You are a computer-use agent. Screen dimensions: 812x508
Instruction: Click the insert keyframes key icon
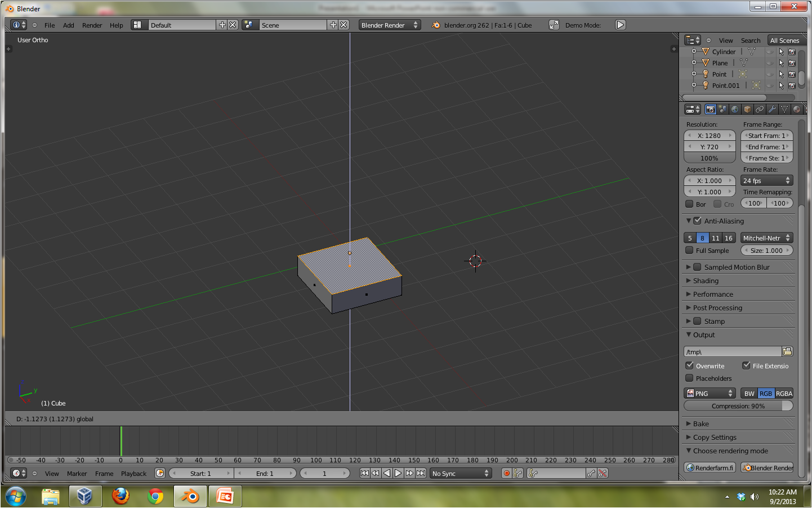pos(591,473)
